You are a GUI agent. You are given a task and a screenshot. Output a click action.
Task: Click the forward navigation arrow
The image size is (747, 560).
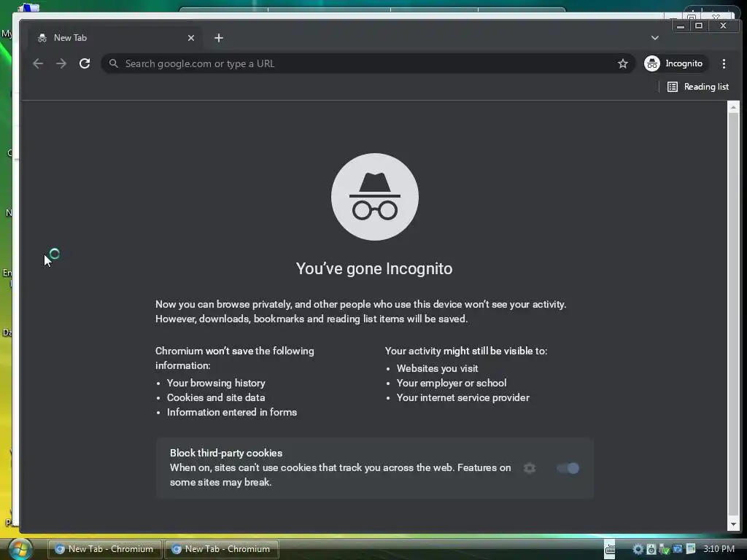coord(61,63)
